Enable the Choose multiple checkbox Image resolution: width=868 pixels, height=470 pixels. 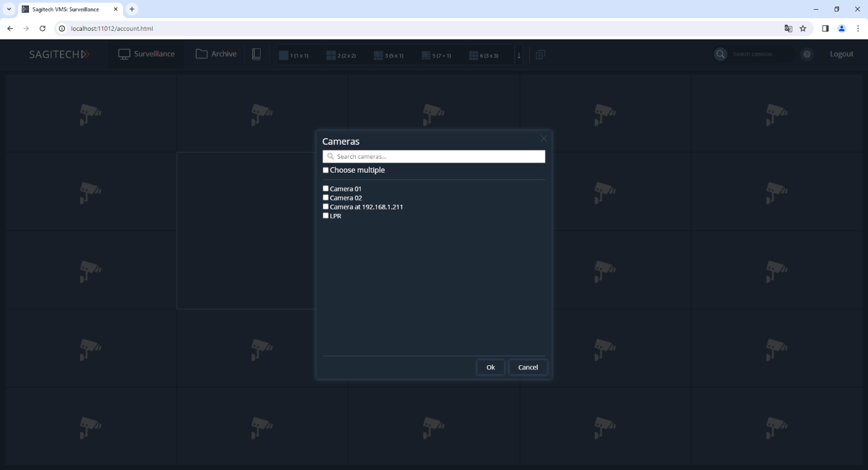[x=326, y=170]
